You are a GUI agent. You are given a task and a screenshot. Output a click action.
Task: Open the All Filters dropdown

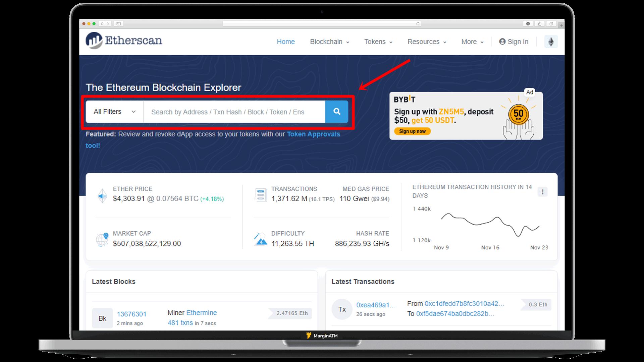pyautogui.click(x=114, y=112)
